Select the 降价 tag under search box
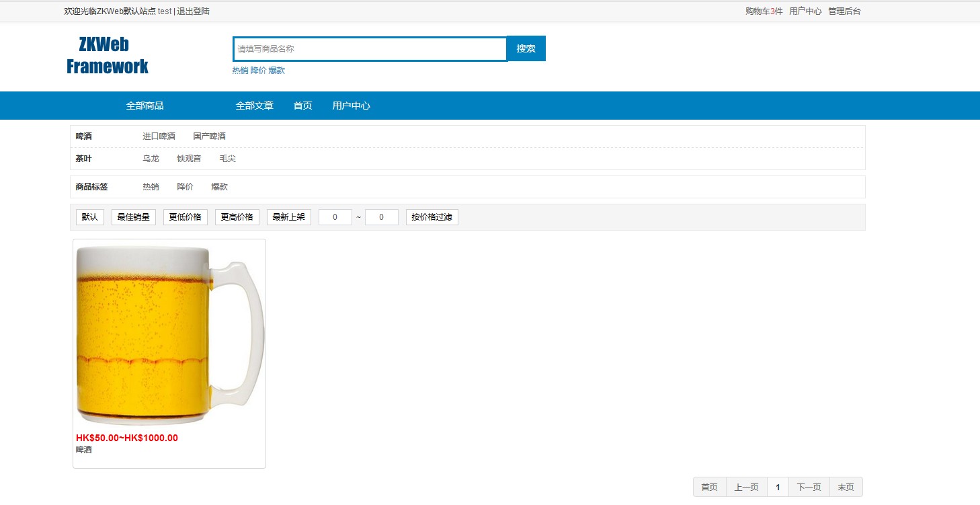980x505 pixels. (258, 71)
